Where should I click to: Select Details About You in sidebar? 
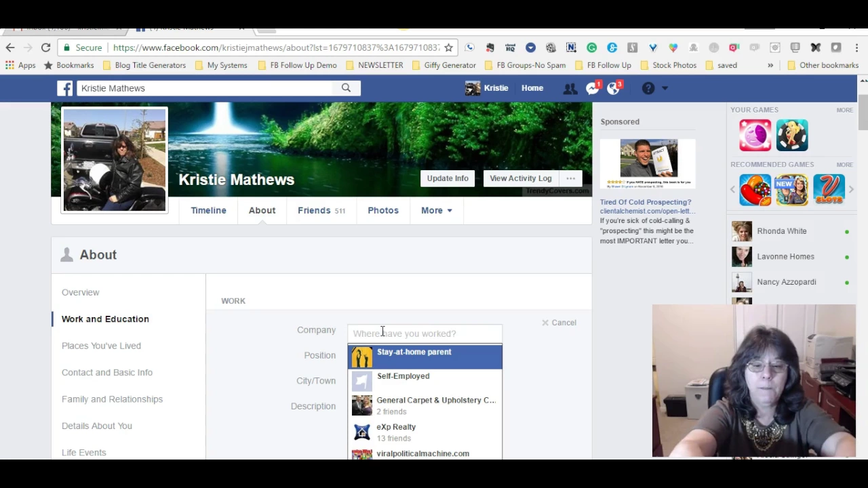pyautogui.click(x=97, y=426)
